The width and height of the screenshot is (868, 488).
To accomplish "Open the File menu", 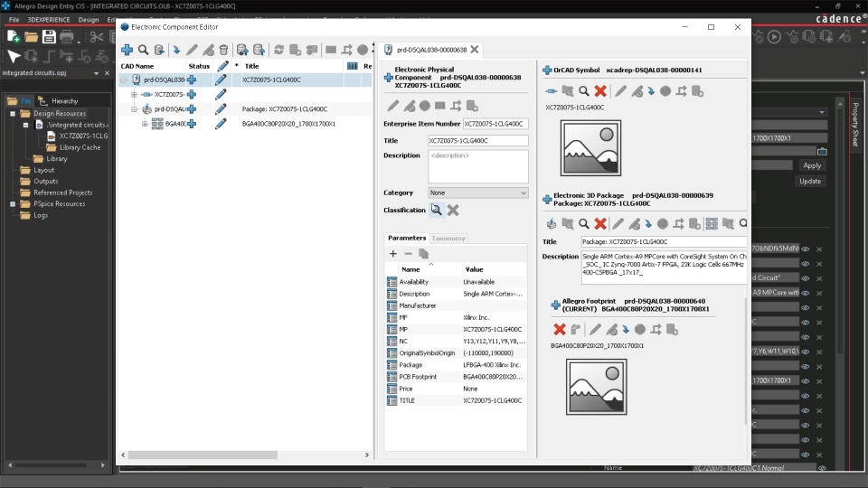I will (14, 19).
